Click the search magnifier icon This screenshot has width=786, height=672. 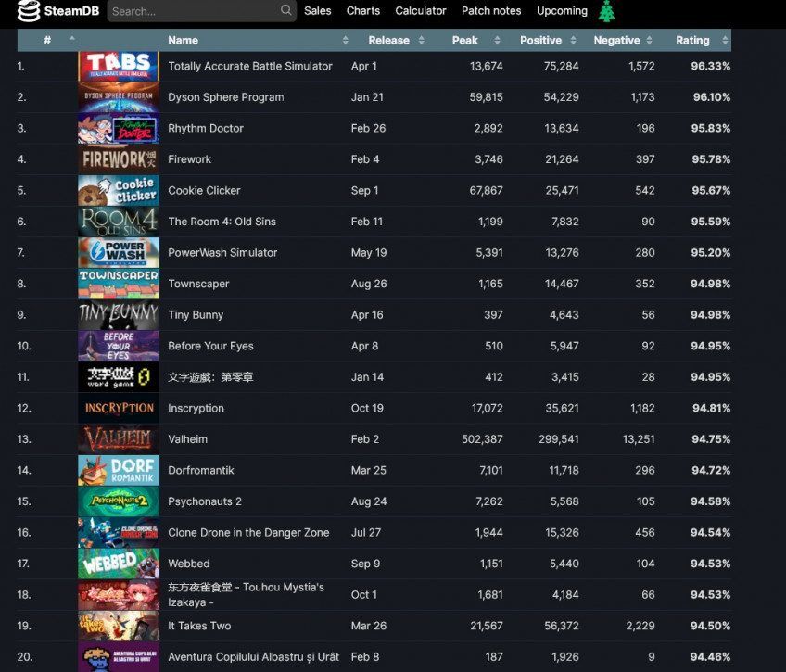tap(285, 10)
